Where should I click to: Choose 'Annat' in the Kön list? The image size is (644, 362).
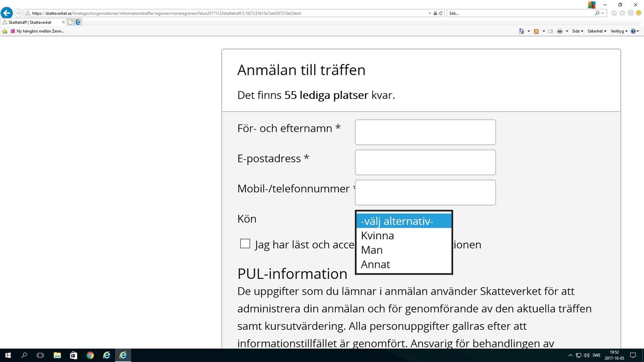(404, 264)
